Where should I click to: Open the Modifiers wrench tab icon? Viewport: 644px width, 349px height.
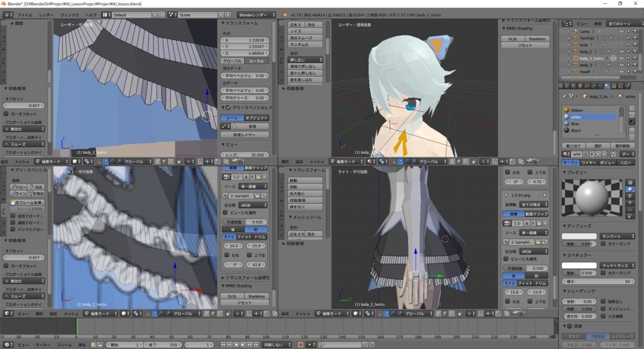(x=594, y=86)
